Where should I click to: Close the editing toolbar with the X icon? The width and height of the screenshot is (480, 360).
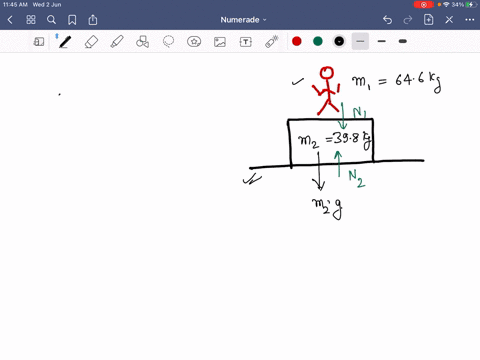pyautogui.click(x=449, y=20)
